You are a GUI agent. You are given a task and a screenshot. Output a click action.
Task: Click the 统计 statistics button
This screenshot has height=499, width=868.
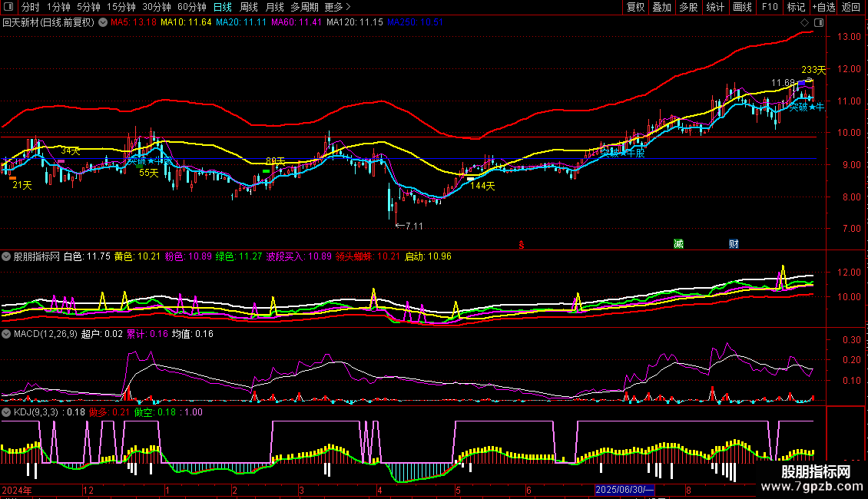click(x=715, y=7)
